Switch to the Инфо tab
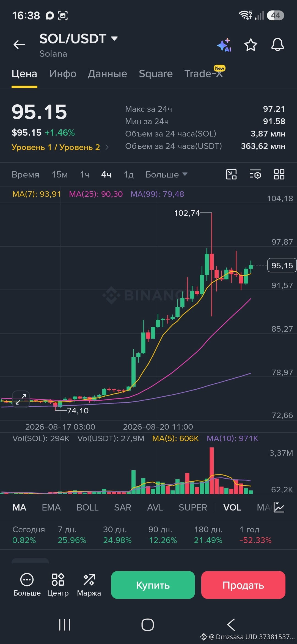Viewport: 297px width, 644px height. click(x=63, y=74)
